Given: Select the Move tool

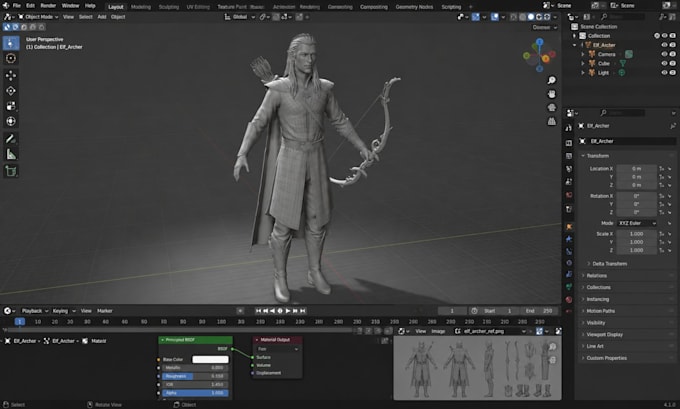Looking at the screenshot, I should pyautogui.click(x=11, y=75).
